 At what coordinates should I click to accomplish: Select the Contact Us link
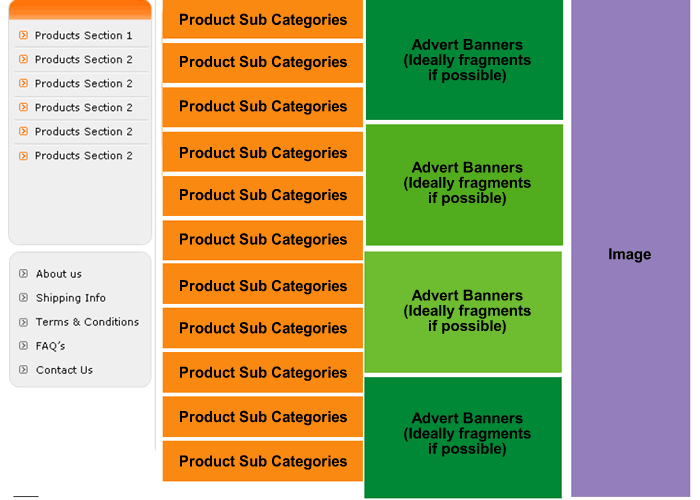coord(64,370)
